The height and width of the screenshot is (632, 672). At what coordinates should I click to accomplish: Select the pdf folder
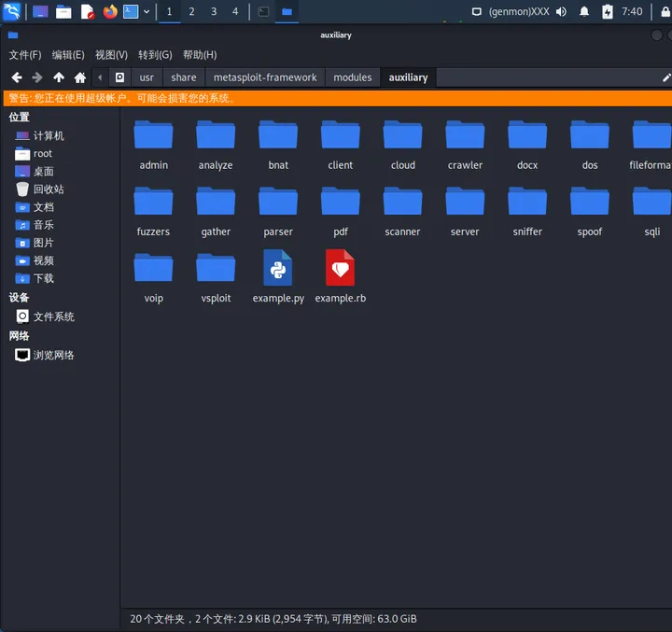pyautogui.click(x=341, y=211)
